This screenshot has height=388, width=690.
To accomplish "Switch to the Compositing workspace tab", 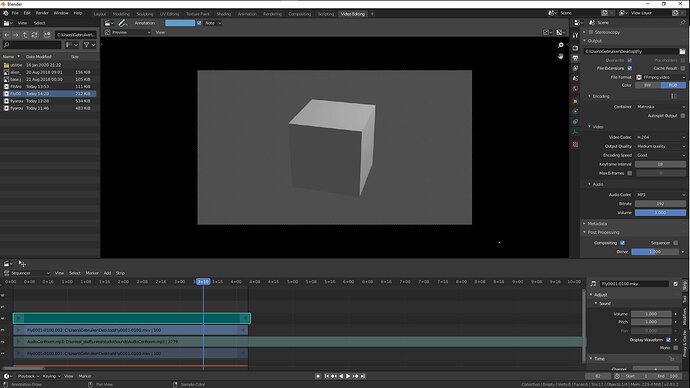I will [299, 14].
